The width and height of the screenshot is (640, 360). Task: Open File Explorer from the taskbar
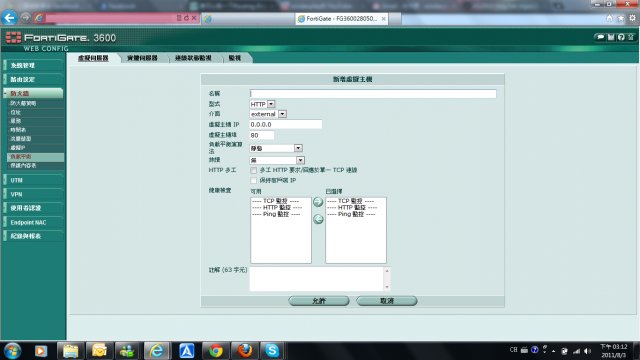(x=70, y=351)
